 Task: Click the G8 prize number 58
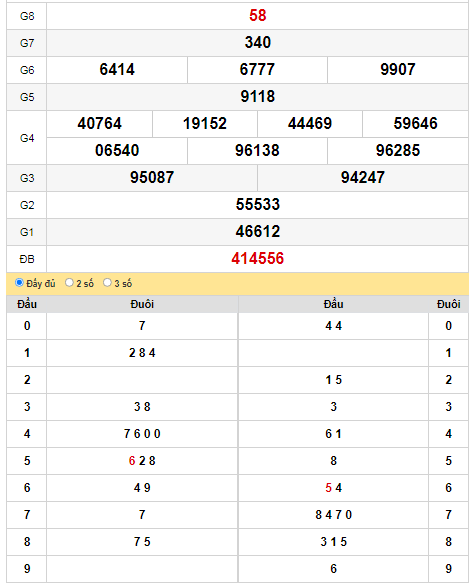click(258, 16)
